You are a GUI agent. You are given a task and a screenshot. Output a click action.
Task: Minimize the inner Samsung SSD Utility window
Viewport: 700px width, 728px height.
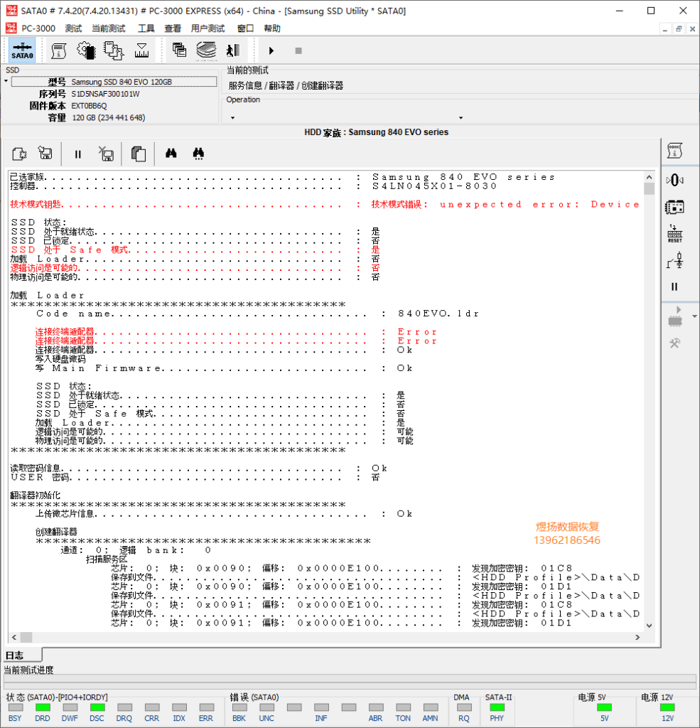[x=665, y=28]
